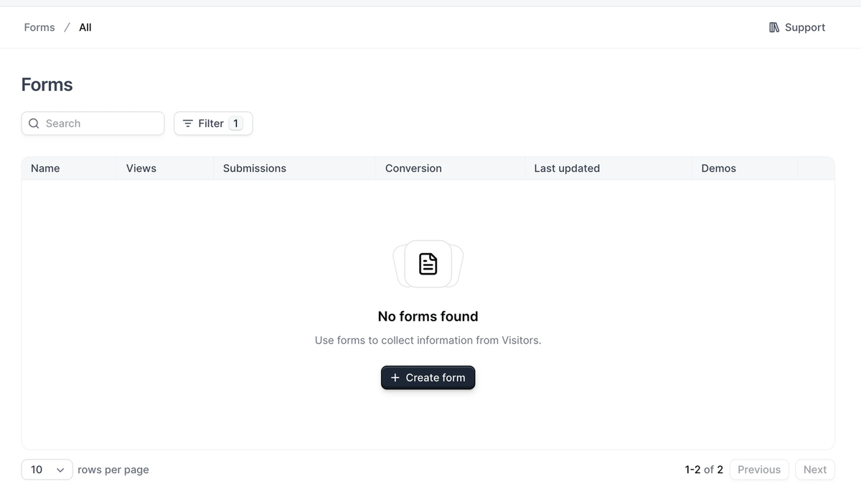This screenshot has width=861, height=504.
Task: Click the Support book icon
Action: pyautogui.click(x=774, y=27)
